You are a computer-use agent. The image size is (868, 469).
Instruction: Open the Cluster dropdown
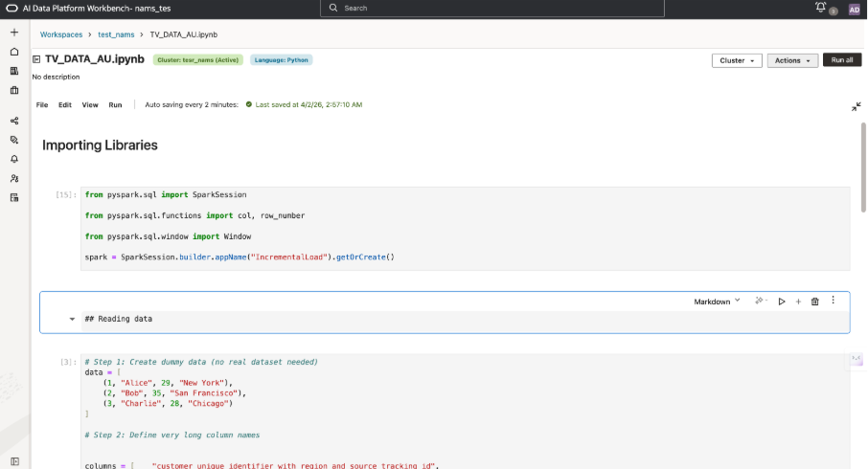point(736,60)
